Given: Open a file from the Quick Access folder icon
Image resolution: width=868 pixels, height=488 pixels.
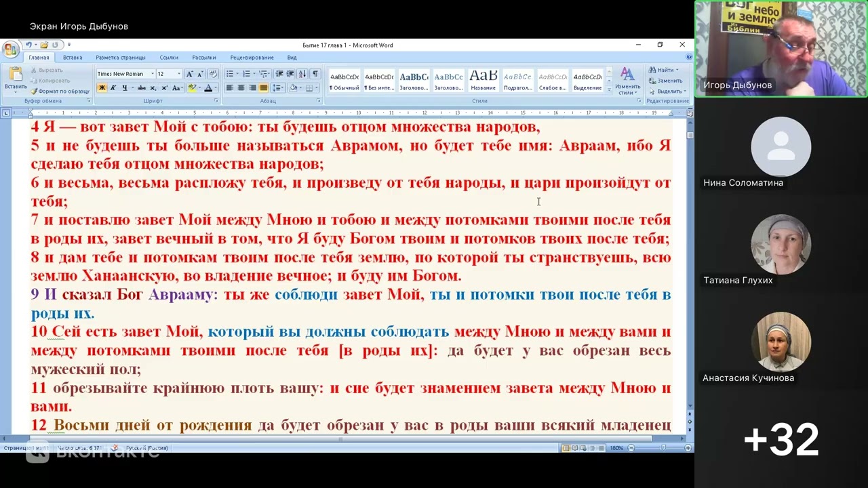Looking at the screenshot, I should pyautogui.click(x=44, y=45).
